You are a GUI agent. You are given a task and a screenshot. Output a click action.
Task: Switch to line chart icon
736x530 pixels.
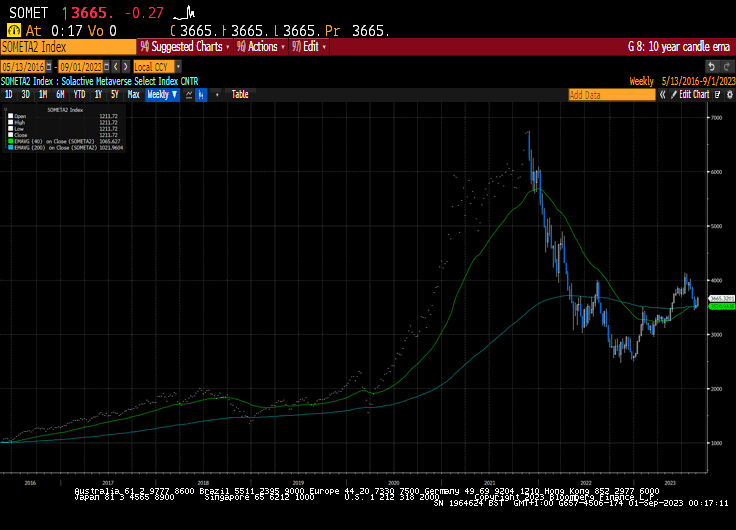(189, 95)
